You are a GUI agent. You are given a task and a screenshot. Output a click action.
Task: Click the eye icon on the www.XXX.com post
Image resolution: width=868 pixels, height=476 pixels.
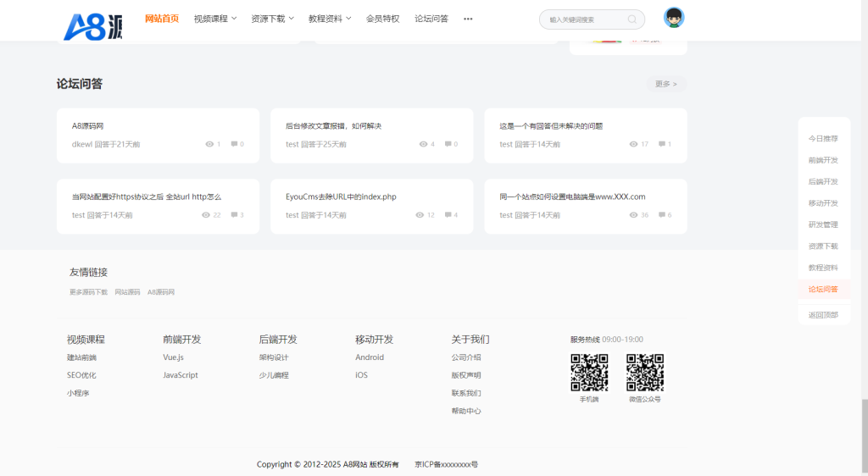click(633, 215)
